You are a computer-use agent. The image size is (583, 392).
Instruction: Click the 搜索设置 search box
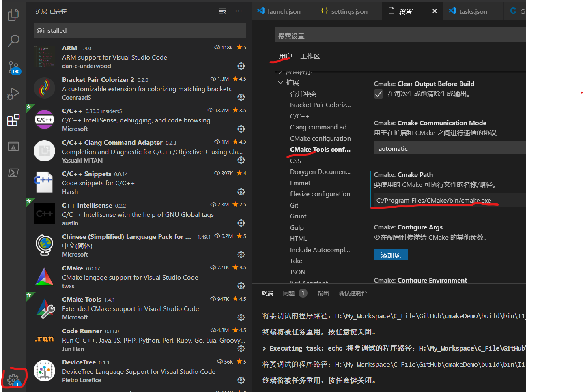[400, 36]
